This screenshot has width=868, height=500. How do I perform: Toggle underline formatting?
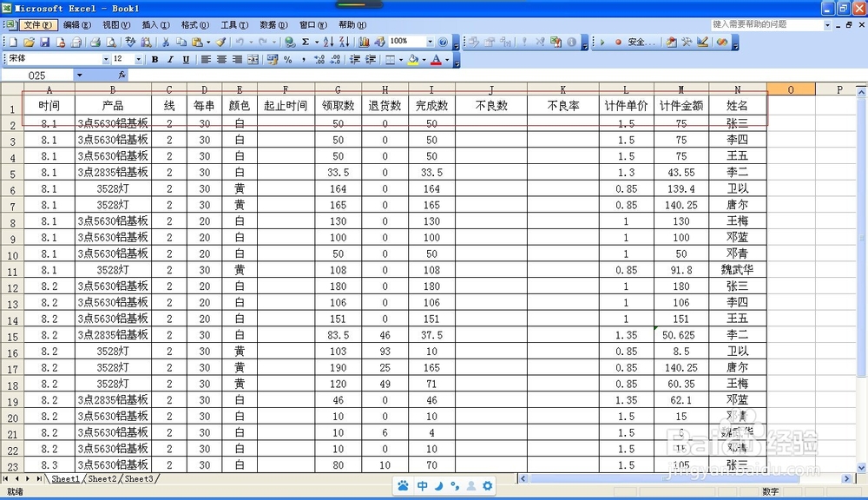point(186,59)
